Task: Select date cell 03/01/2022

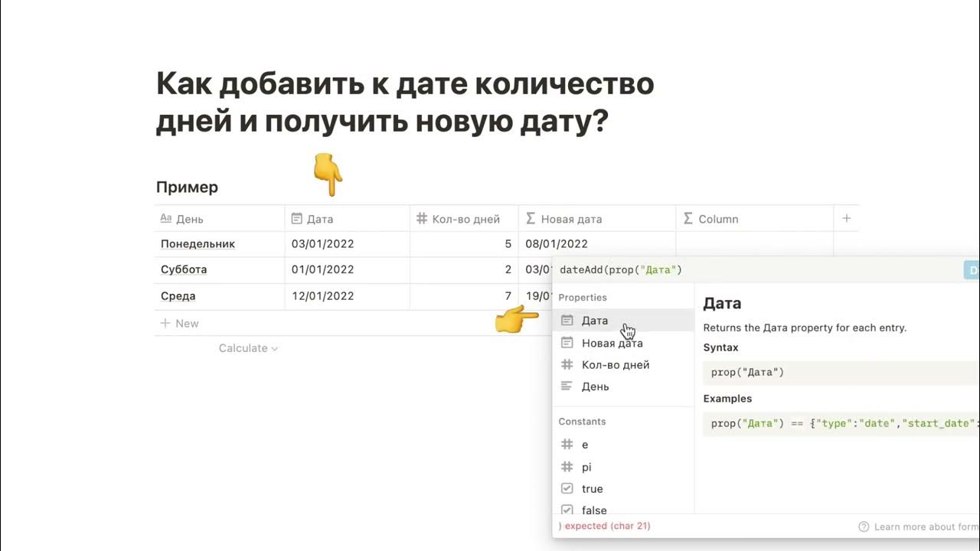Action: [347, 244]
